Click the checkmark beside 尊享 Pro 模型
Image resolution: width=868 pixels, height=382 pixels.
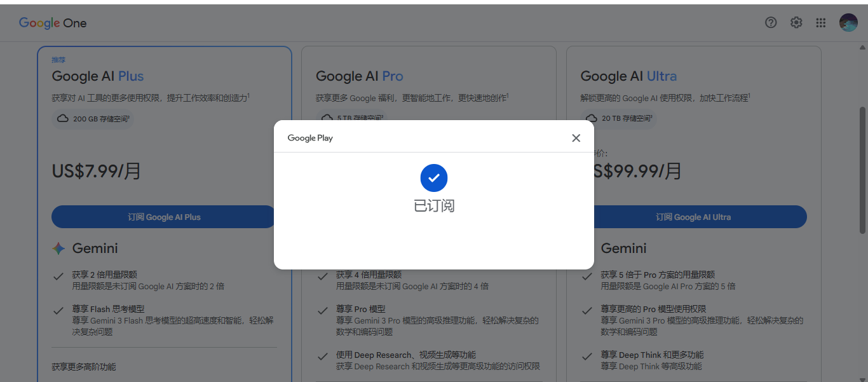pyautogui.click(x=323, y=310)
